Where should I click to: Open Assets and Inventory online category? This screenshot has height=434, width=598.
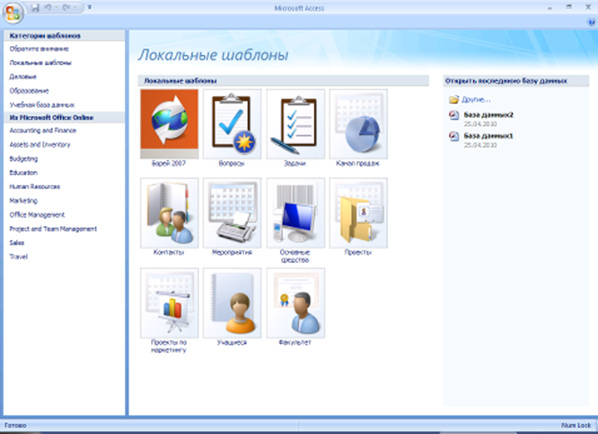click(40, 145)
